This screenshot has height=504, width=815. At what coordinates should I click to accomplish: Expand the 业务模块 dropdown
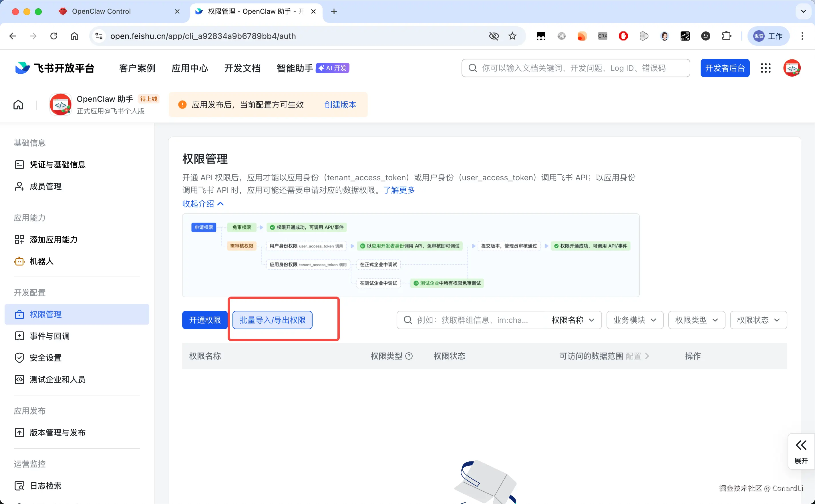[x=635, y=320]
